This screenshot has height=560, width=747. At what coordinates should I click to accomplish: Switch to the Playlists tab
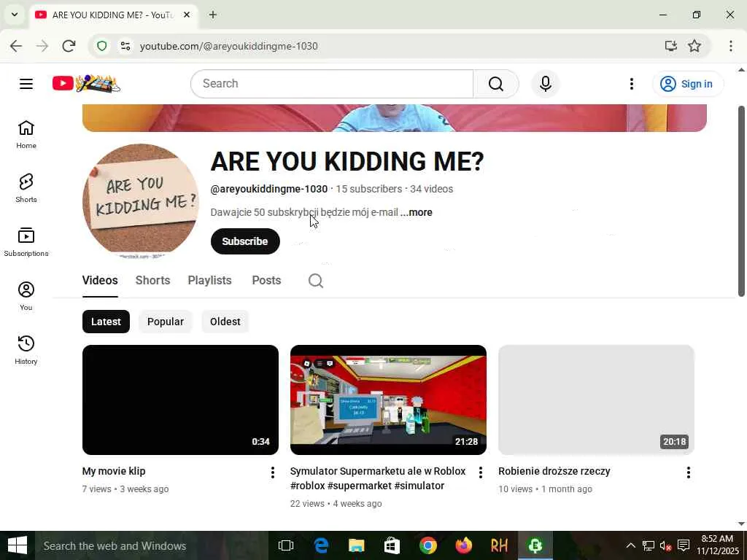tap(209, 281)
